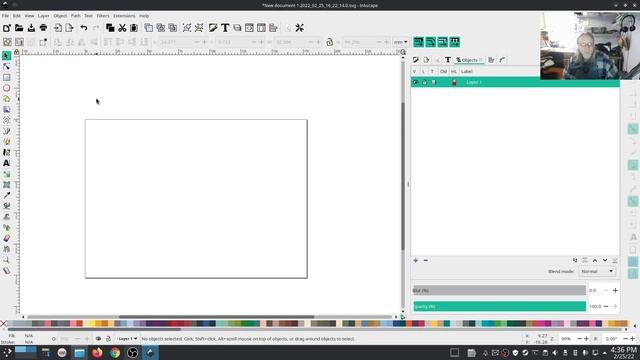Toggle current layer visibility in status bar
This screenshot has width=640, height=360.
[98, 339]
